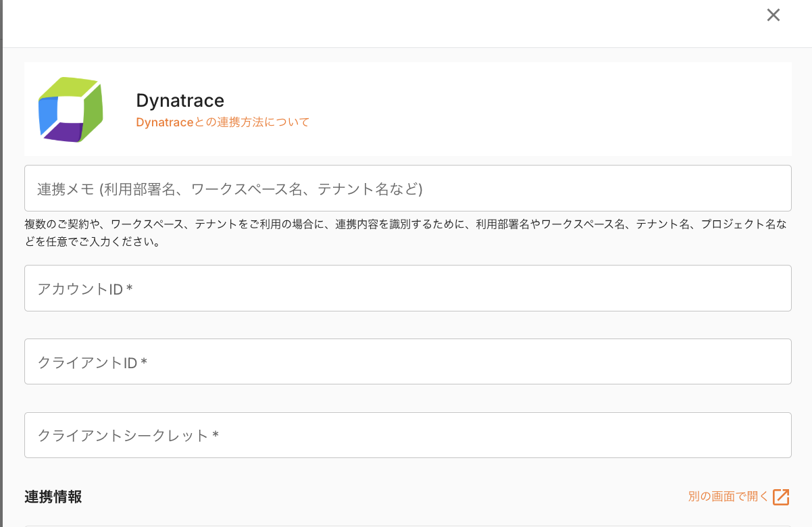Focus the 連携メモ input field

tap(407, 189)
